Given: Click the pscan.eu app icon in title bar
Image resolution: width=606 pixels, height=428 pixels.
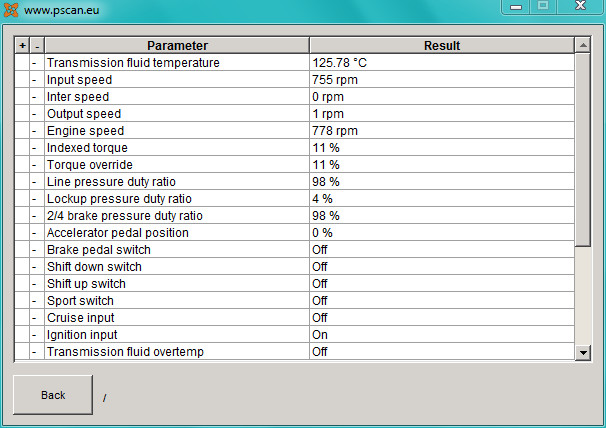Looking at the screenshot, I should [10, 10].
